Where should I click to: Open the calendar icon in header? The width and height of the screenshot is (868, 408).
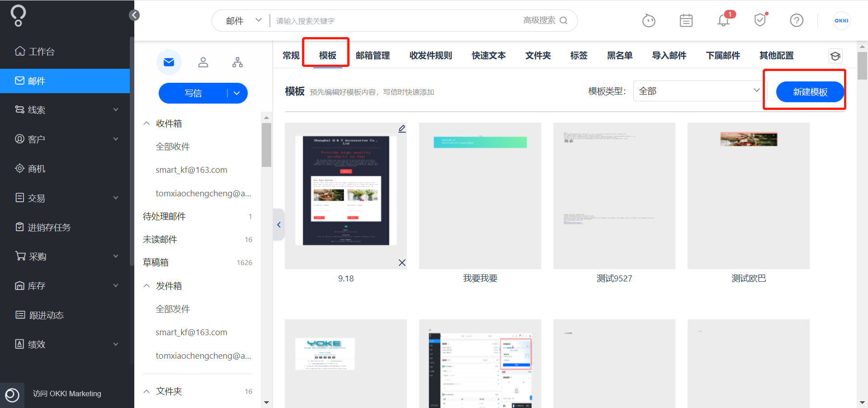(686, 20)
